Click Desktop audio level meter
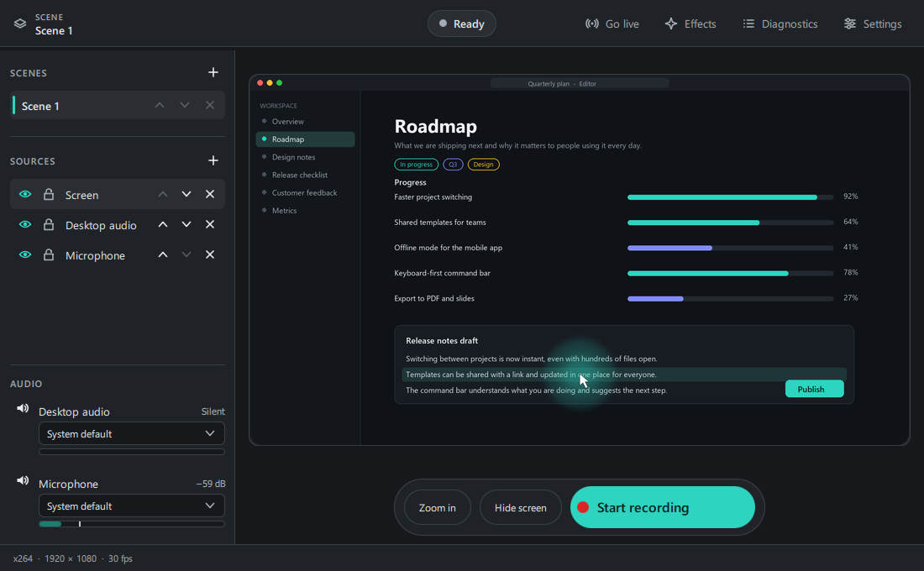The height and width of the screenshot is (571, 924). coord(131,452)
